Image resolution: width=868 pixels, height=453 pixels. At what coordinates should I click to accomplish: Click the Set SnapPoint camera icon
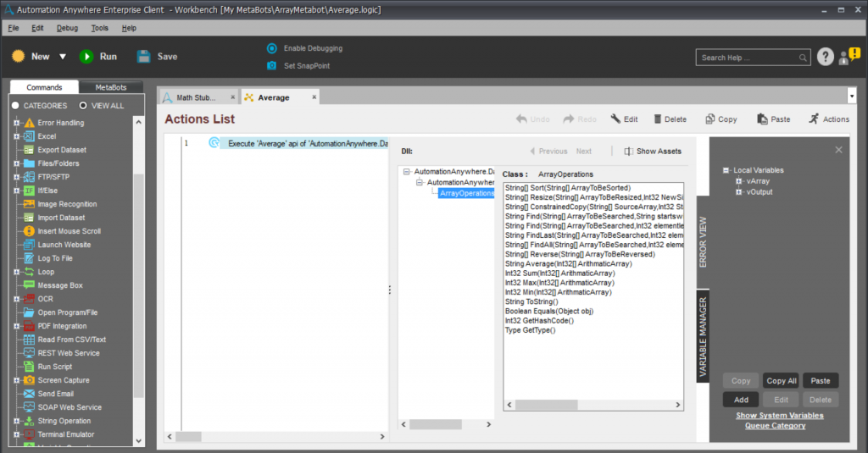pyautogui.click(x=272, y=65)
